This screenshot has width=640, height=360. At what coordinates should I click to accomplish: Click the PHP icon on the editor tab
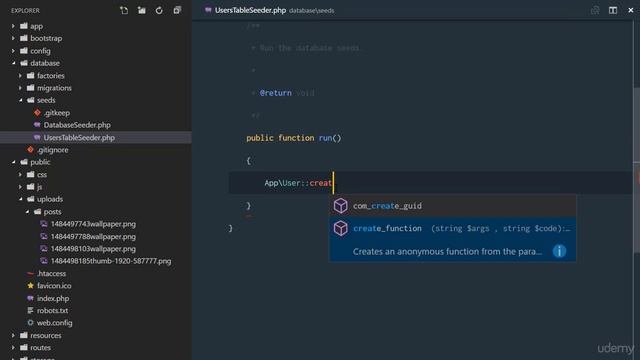[x=208, y=10]
